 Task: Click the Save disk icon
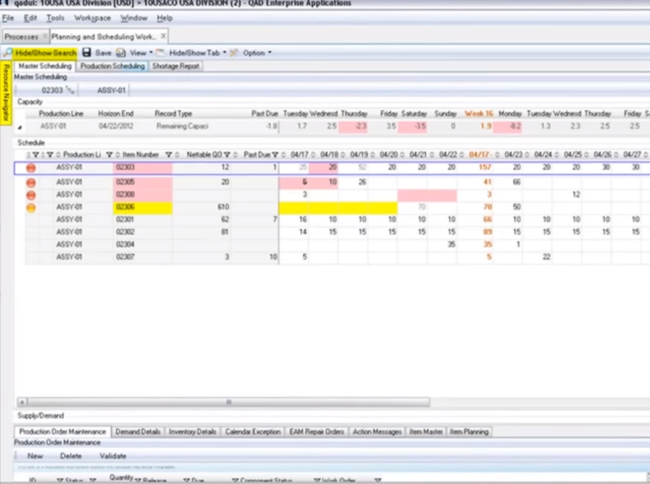click(x=87, y=52)
